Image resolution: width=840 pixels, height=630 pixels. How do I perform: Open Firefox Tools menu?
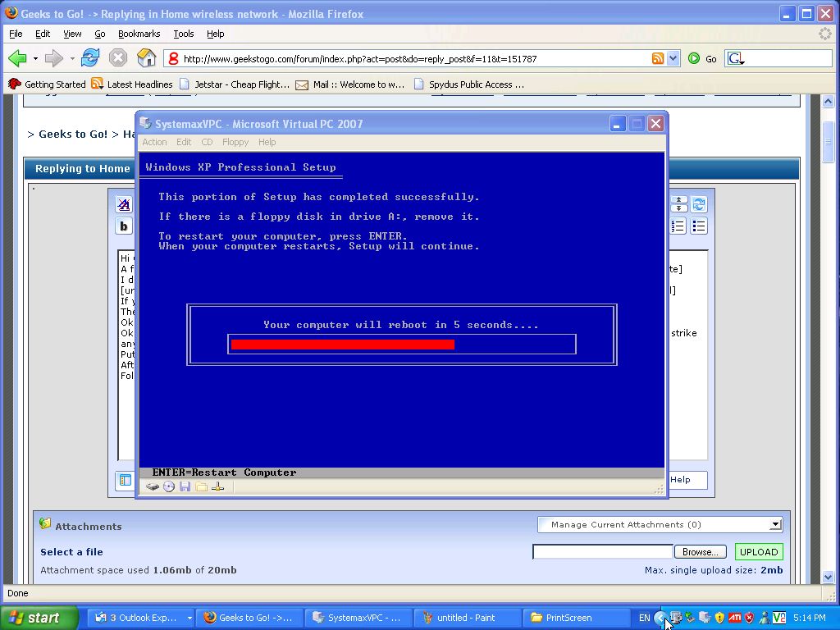183,34
